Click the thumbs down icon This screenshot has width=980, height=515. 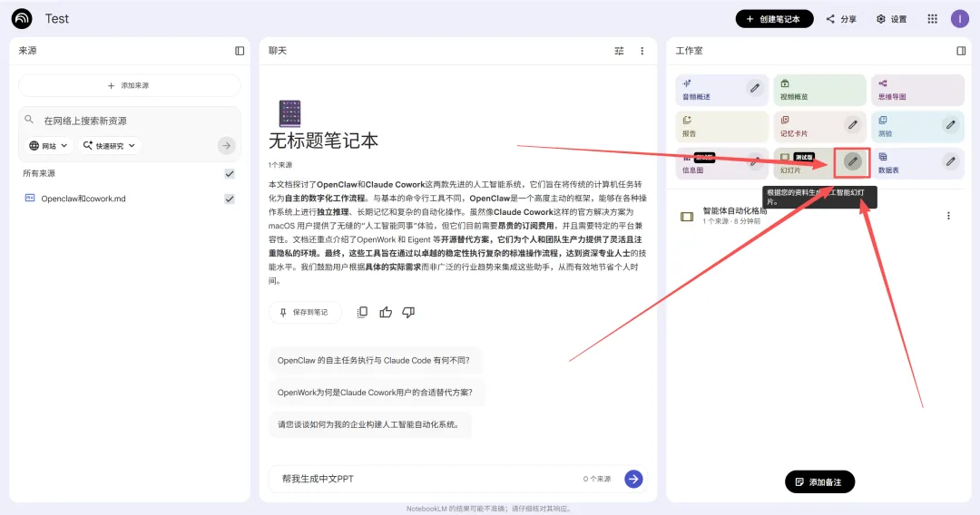click(x=408, y=312)
